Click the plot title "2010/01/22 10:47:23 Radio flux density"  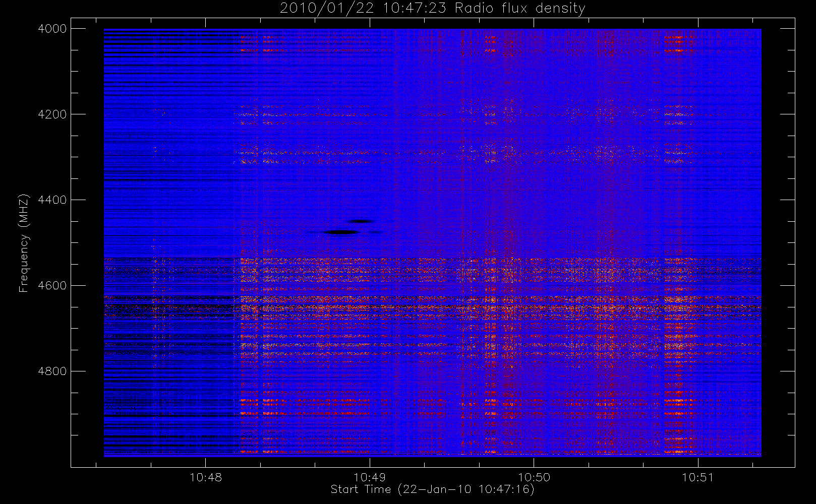433,8
